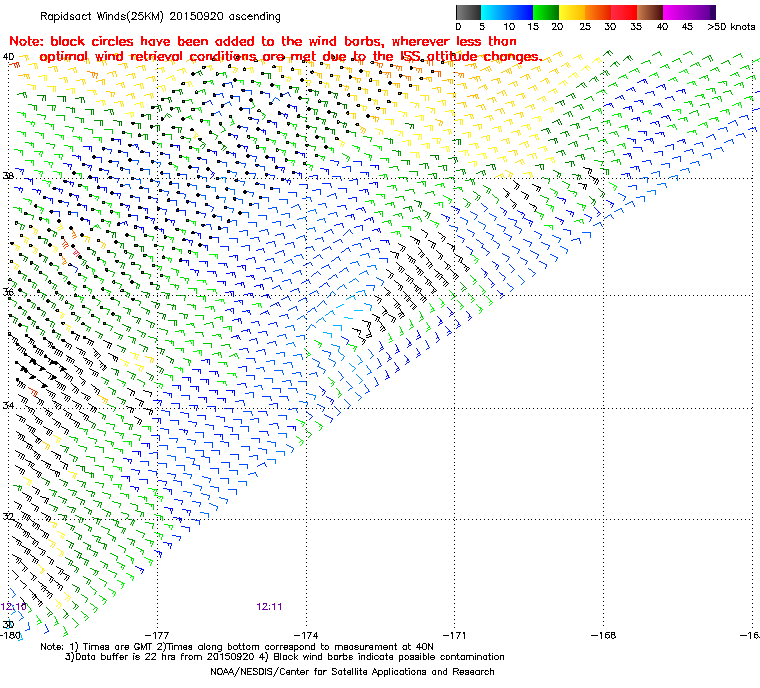
Task: Click the NOAA/NESDIS credit line
Action: click(x=352, y=672)
